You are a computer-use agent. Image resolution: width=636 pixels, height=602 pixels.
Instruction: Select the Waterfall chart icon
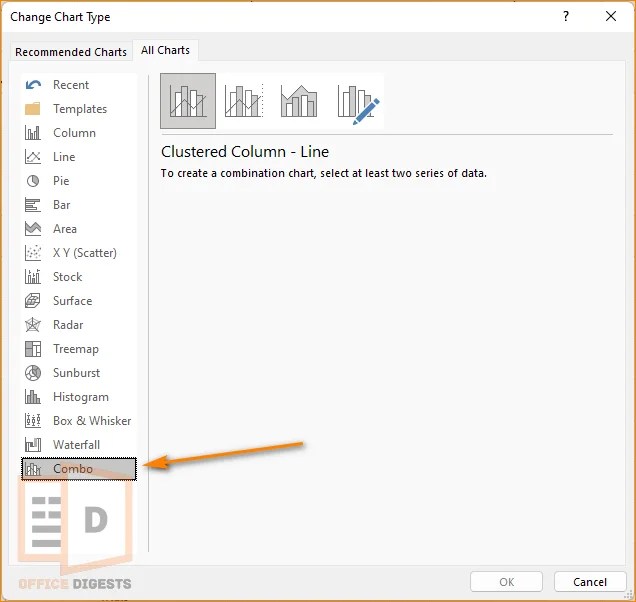[32, 445]
